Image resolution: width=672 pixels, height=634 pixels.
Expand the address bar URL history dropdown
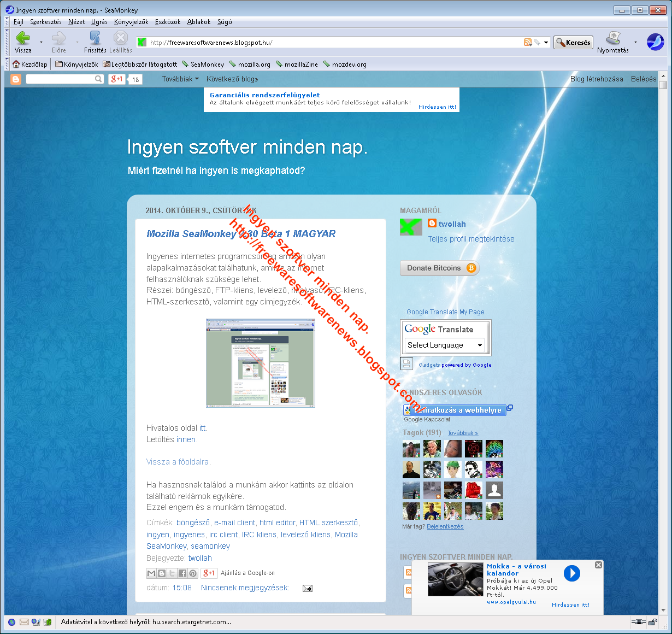(546, 42)
